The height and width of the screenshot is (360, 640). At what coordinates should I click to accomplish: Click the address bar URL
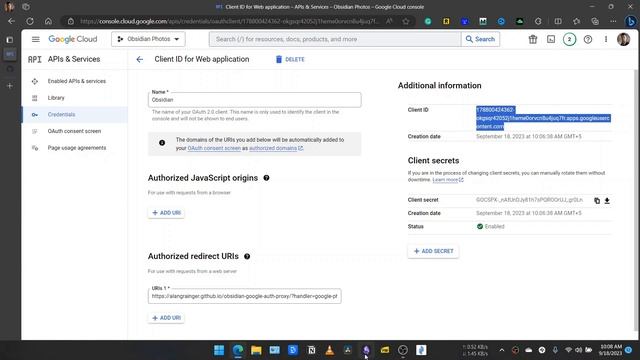[229, 21]
